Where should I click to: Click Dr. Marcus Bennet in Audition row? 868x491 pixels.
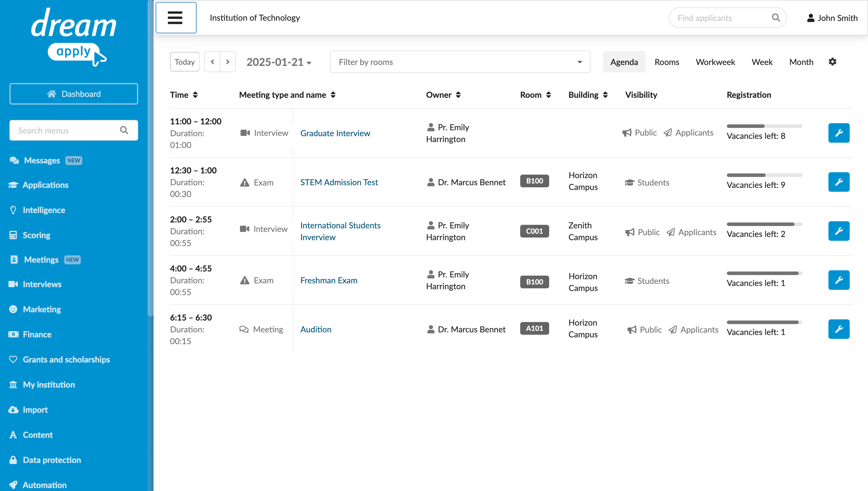pyautogui.click(x=466, y=329)
